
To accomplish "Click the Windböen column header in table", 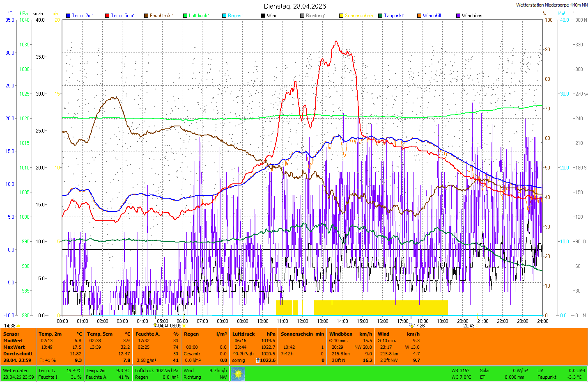I will tap(341, 334).
